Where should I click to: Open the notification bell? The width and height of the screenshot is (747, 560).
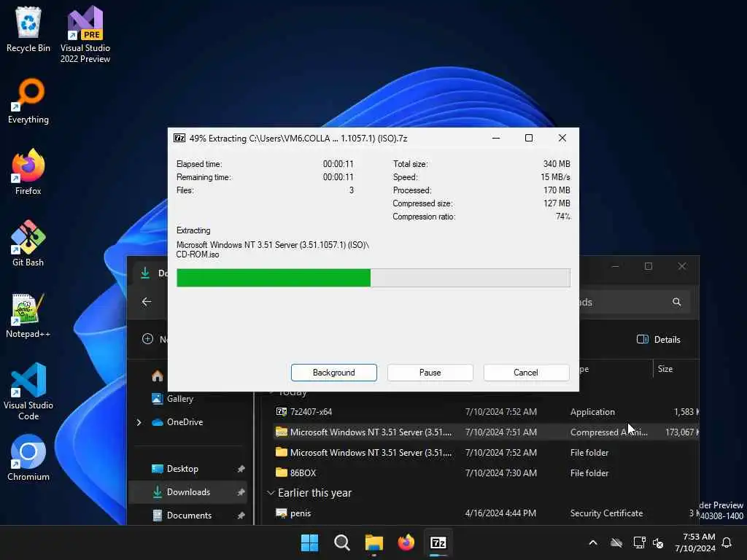pos(727,542)
